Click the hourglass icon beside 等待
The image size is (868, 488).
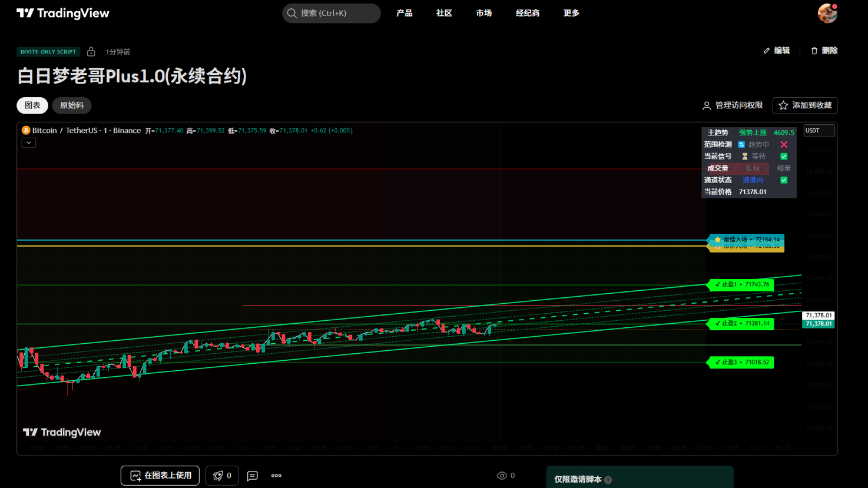(744, 157)
